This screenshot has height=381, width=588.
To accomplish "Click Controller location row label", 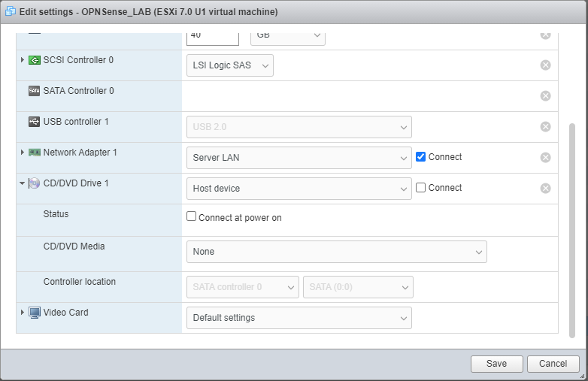I will pos(80,281).
